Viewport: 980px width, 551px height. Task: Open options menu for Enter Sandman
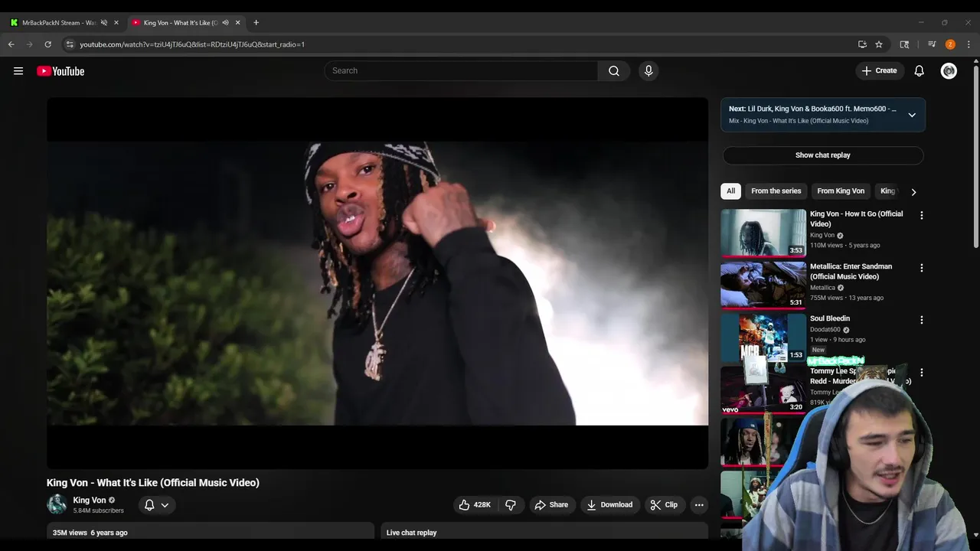tap(922, 268)
